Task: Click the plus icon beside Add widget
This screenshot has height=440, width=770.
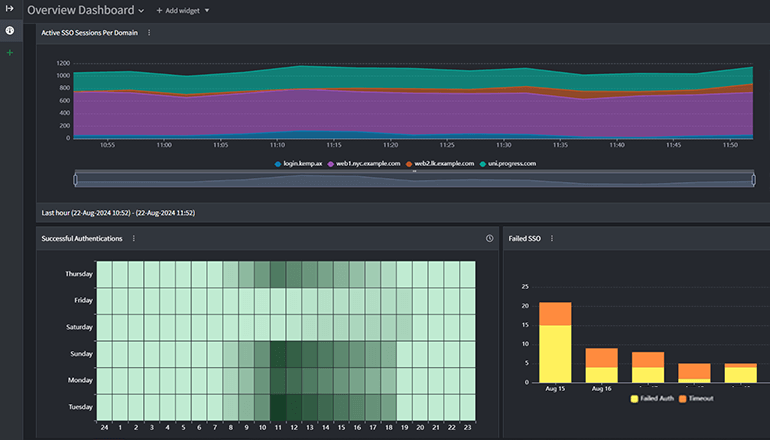Action: [159, 10]
